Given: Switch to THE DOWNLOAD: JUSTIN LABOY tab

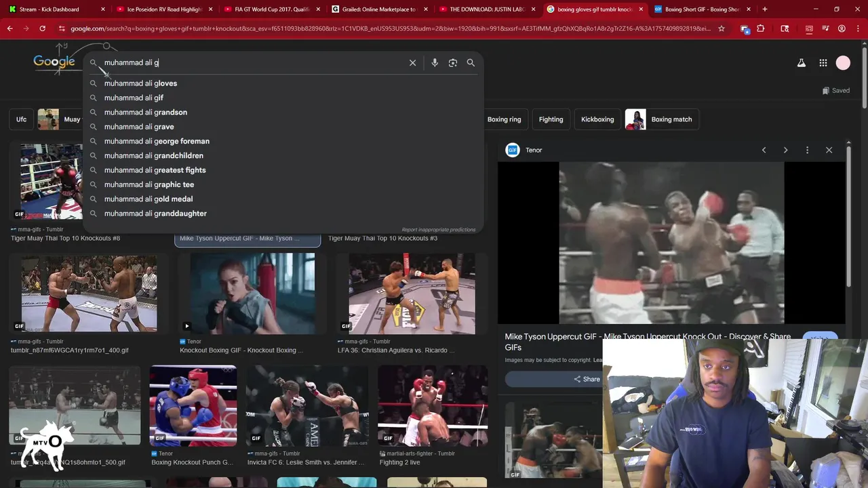Looking at the screenshot, I should click(x=487, y=9).
